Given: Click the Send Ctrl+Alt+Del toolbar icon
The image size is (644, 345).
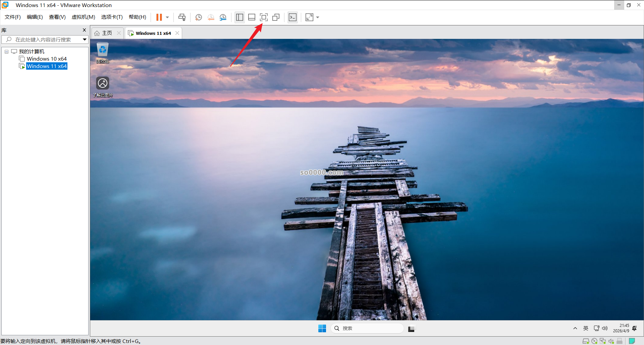Looking at the screenshot, I should click(182, 17).
